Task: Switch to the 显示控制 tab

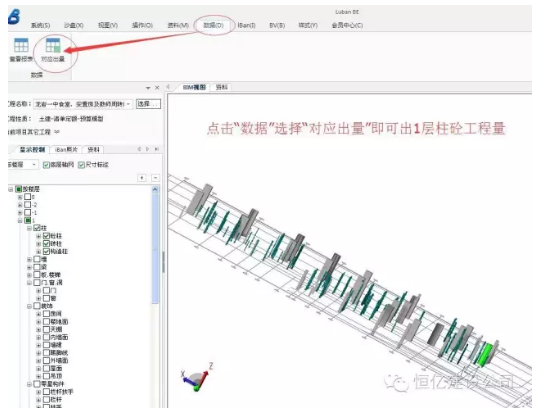Action: point(32,149)
